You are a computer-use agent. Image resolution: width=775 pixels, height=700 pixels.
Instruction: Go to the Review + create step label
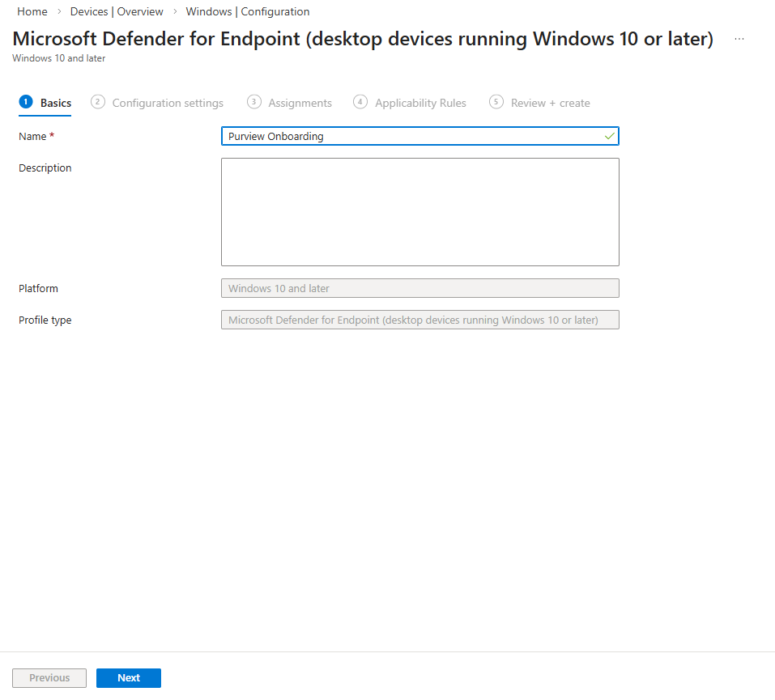[550, 103]
